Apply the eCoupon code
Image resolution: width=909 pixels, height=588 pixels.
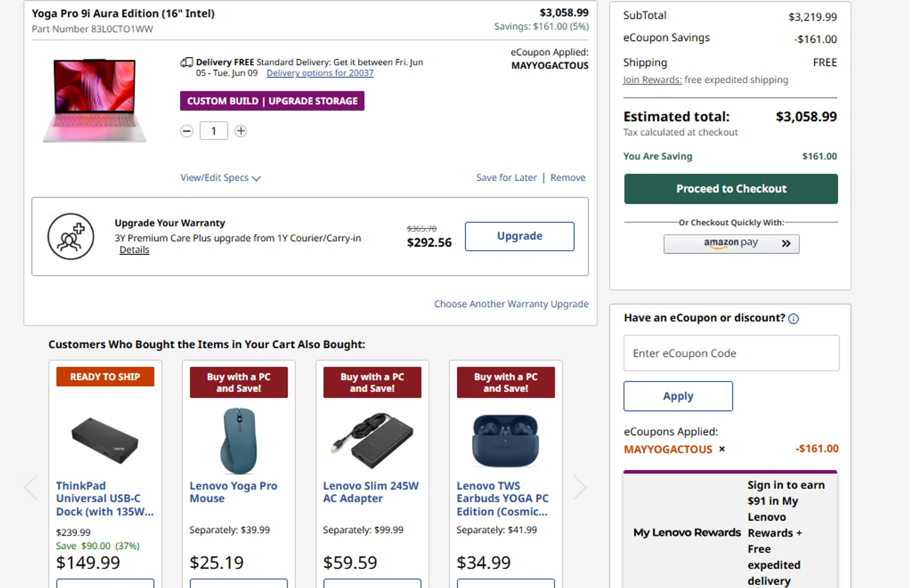click(678, 396)
